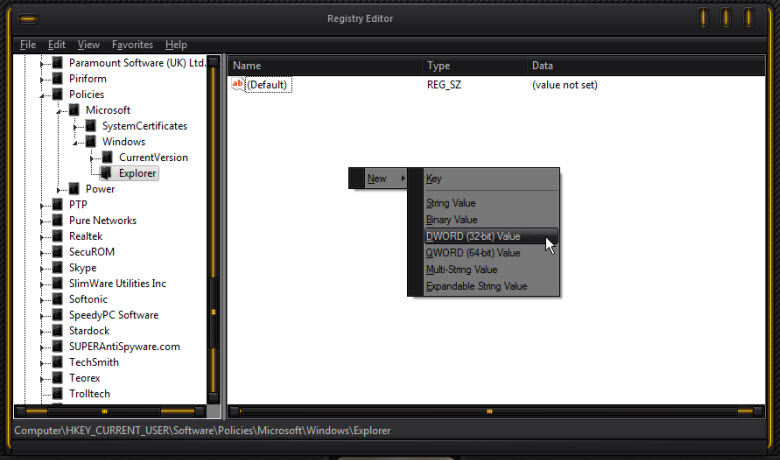The height and width of the screenshot is (460, 780).
Task: Choose Multi-String Value from the submenu
Action: coord(491,270)
